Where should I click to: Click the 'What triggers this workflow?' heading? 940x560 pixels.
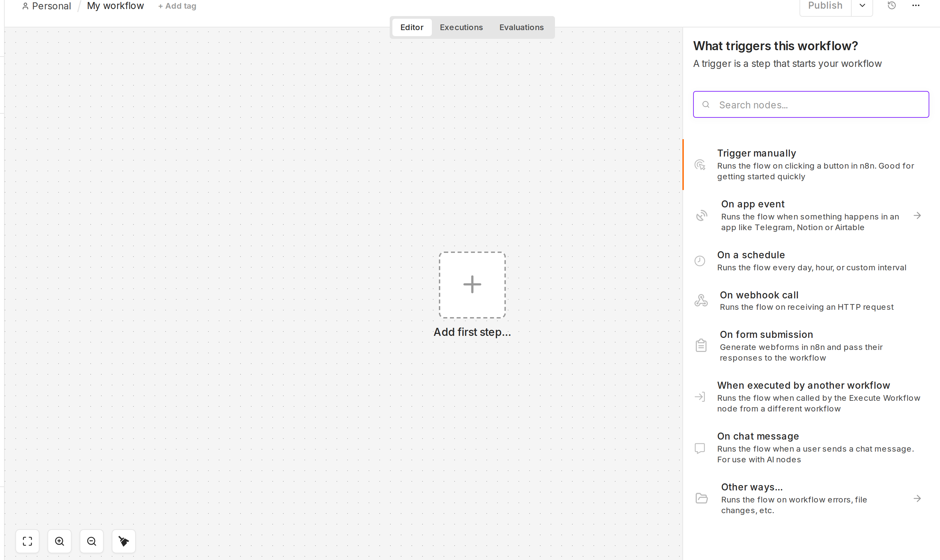pyautogui.click(x=775, y=46)
